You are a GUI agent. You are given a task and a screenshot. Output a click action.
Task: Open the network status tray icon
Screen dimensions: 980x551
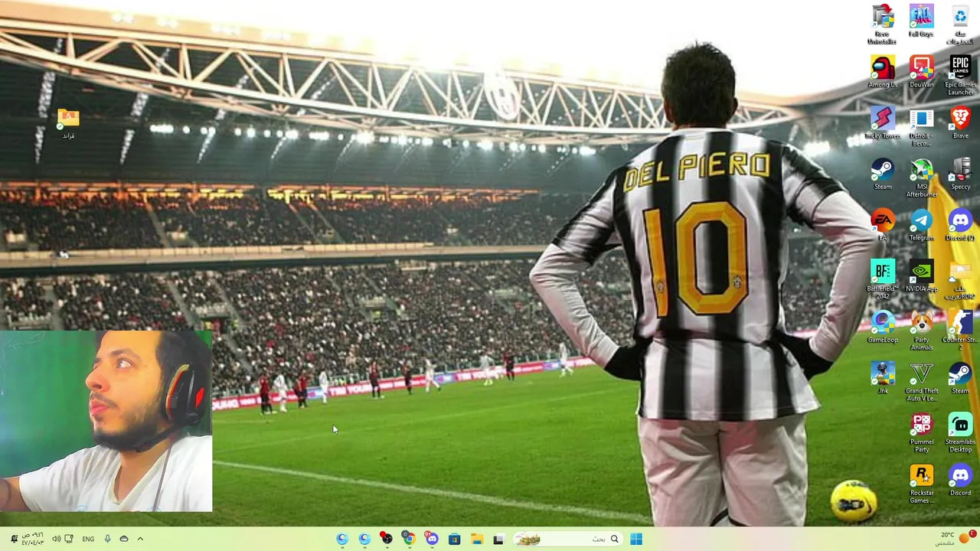tap(69, 539)
